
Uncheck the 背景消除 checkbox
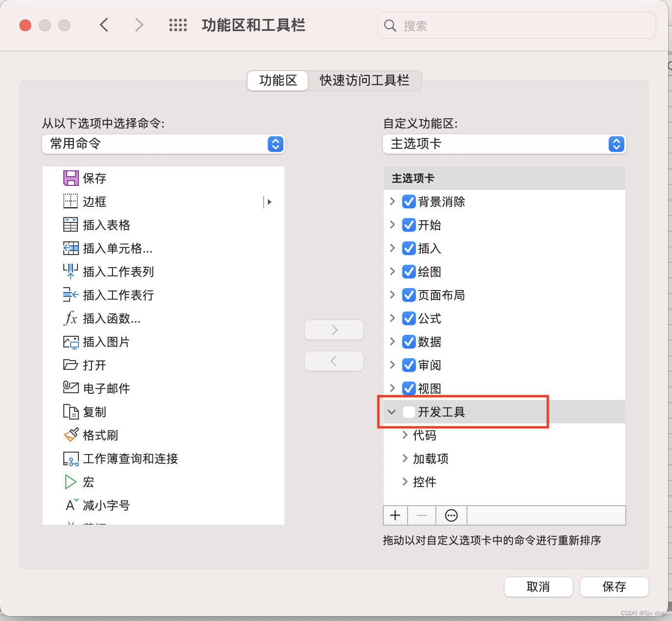tap(409, 201)
